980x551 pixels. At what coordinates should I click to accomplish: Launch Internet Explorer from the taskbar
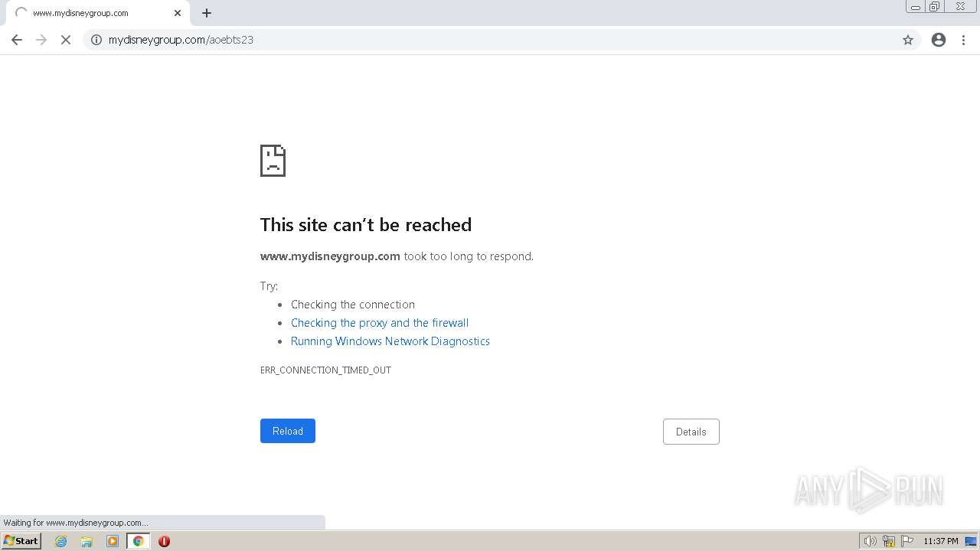(x=61, y=541)
